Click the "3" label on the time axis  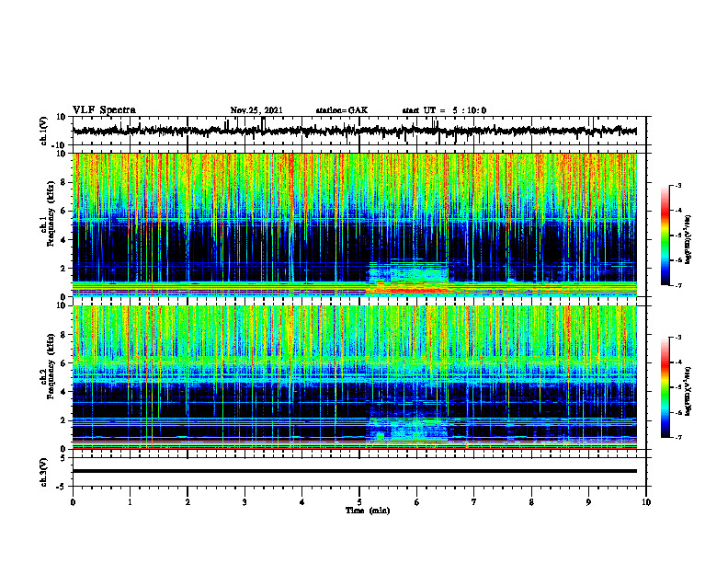pyautogui.click(x=245, y=502)
